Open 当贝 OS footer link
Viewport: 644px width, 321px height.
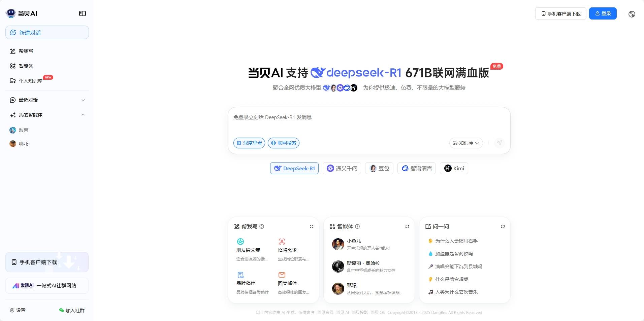point(378,313)
